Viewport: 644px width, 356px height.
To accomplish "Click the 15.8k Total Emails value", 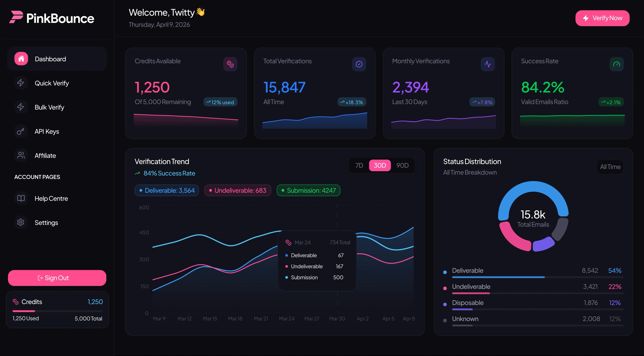I will click(x=533, y=214).
